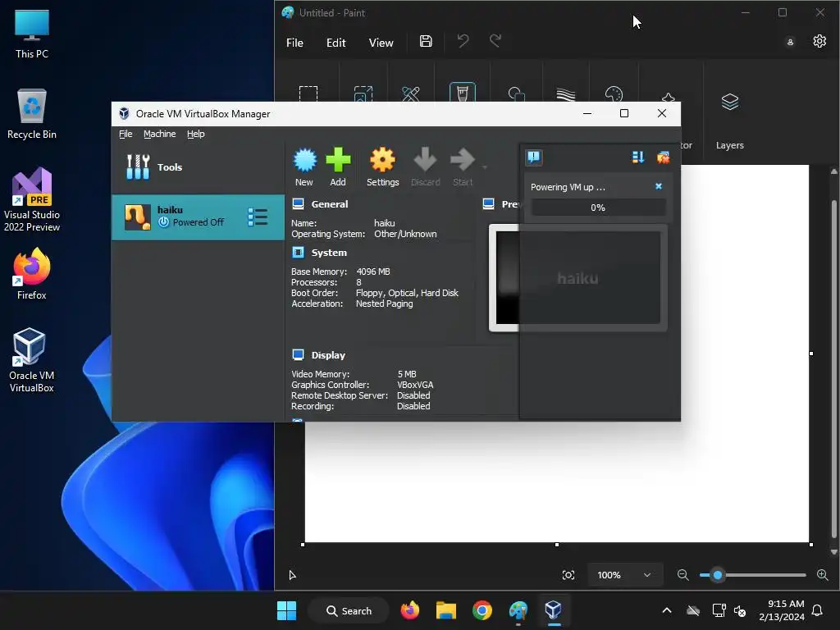Click the Paint color palette icon
The height and width of the screenshot is (630, 840).
click(x=614, y=94)
